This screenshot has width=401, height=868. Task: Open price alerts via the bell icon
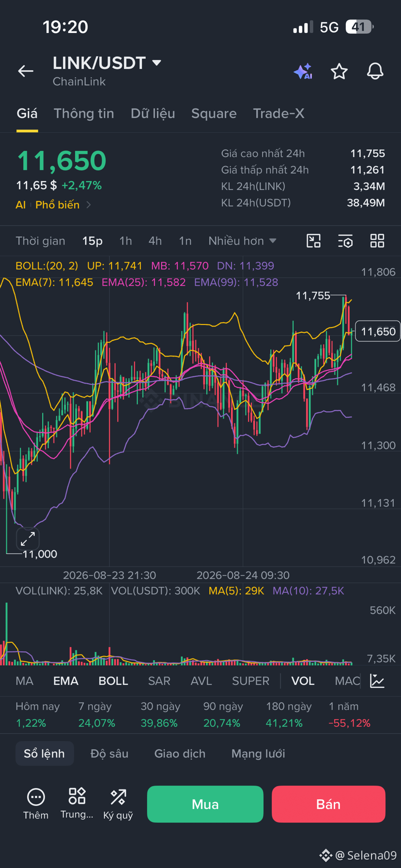pyautogui.click(x=375, y=72)
